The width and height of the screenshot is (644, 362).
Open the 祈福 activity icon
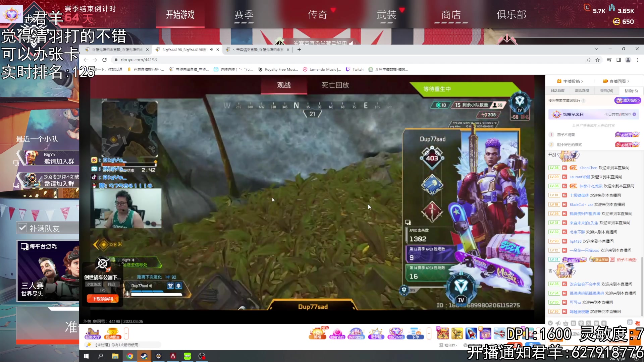click(x=317, y=334)
